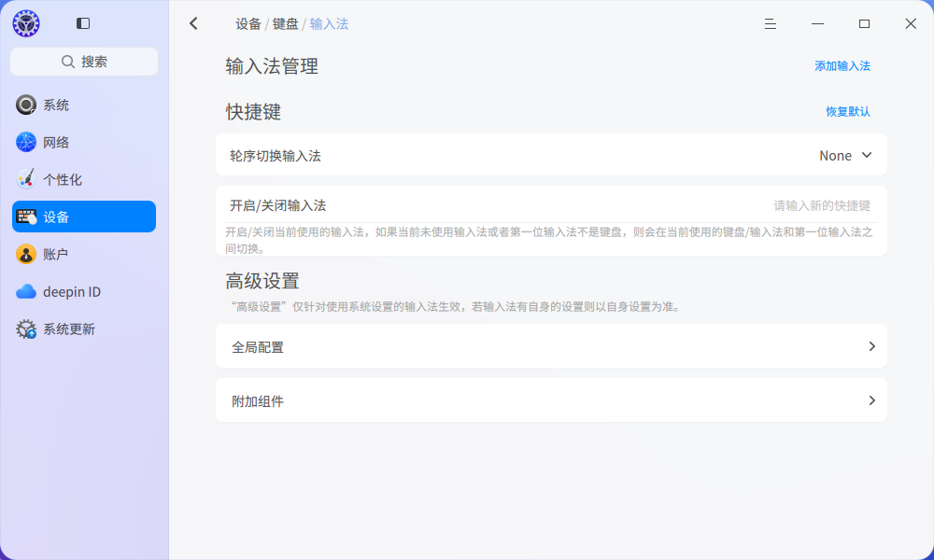
Task: Open the 系统更新 gear icon
Action: click(26, 329)
